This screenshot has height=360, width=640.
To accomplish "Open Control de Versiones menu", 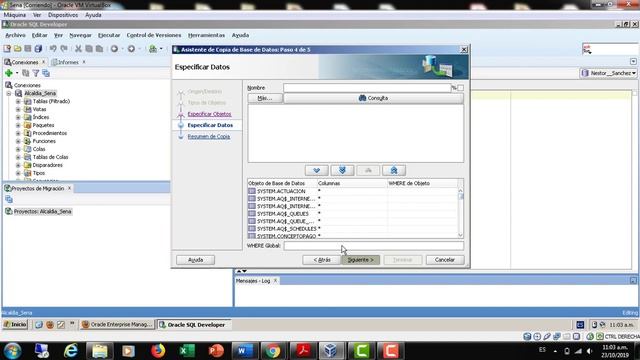I will [x=153, y=35].
